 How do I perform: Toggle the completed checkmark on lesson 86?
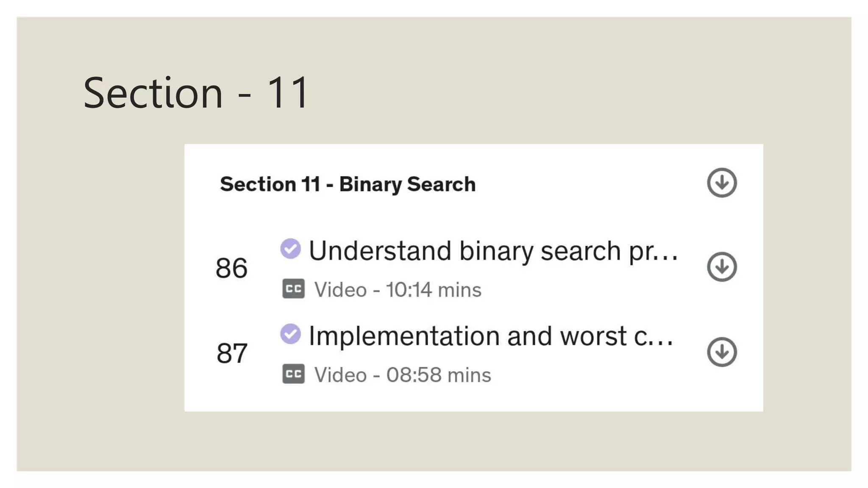point(290,249)
